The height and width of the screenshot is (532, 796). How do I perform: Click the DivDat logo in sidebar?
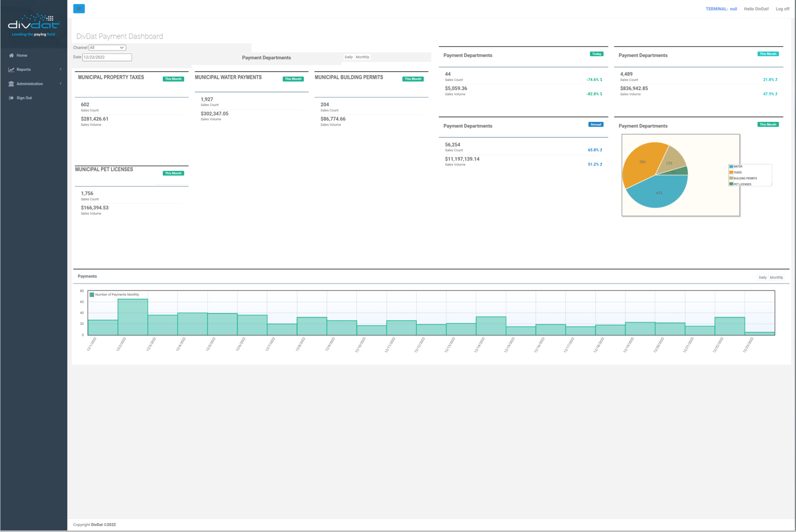tap(33, 25)
